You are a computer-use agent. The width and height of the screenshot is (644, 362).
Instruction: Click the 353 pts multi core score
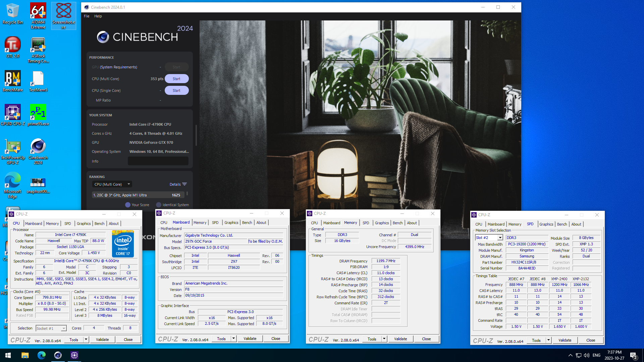157,79
